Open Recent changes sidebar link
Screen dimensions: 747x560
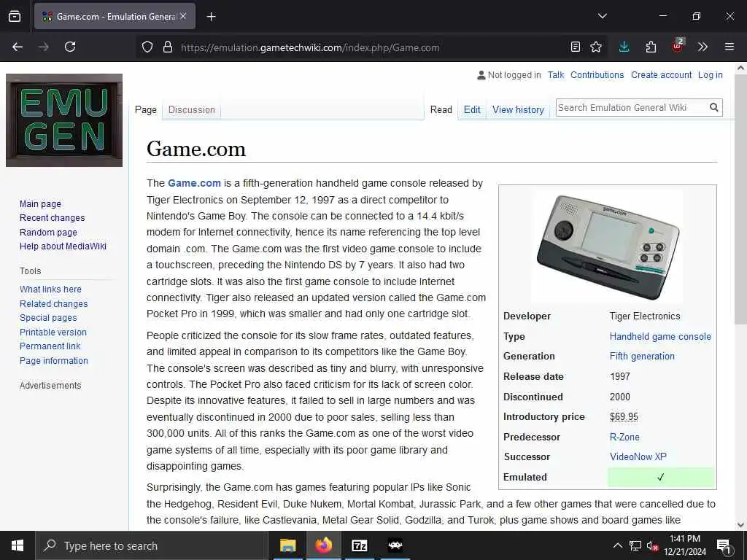click(x=53, y=217)
